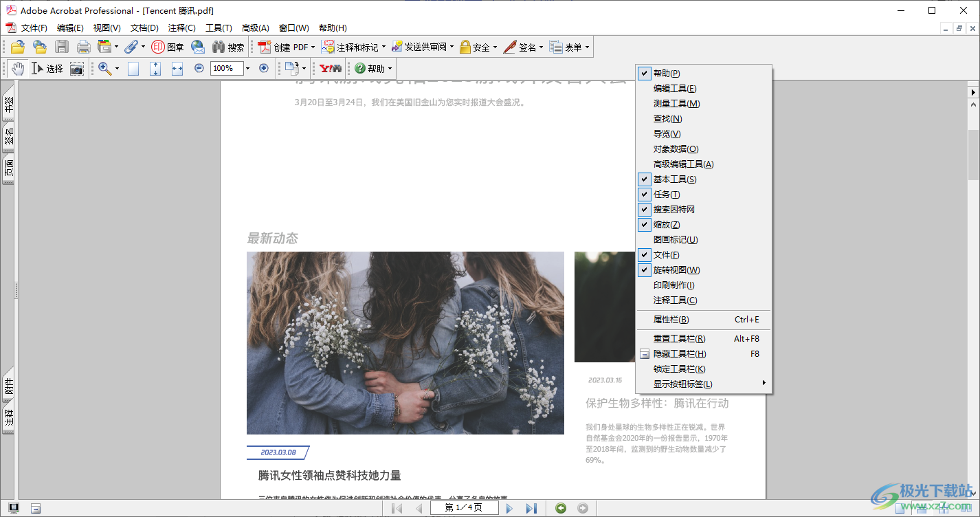This screenshot has height=517, width=980.
Task: Open the 注释 side panel tab
Action: point(8,419)
